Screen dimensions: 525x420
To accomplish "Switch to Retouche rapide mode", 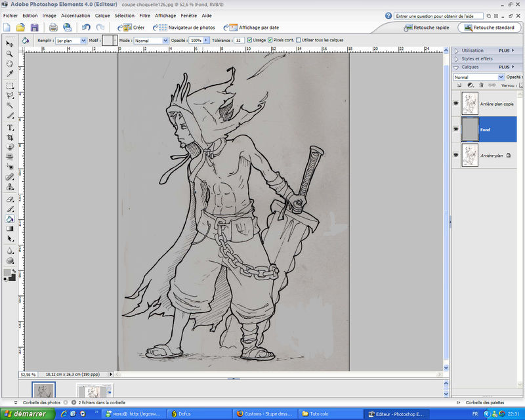I will 427,28.
